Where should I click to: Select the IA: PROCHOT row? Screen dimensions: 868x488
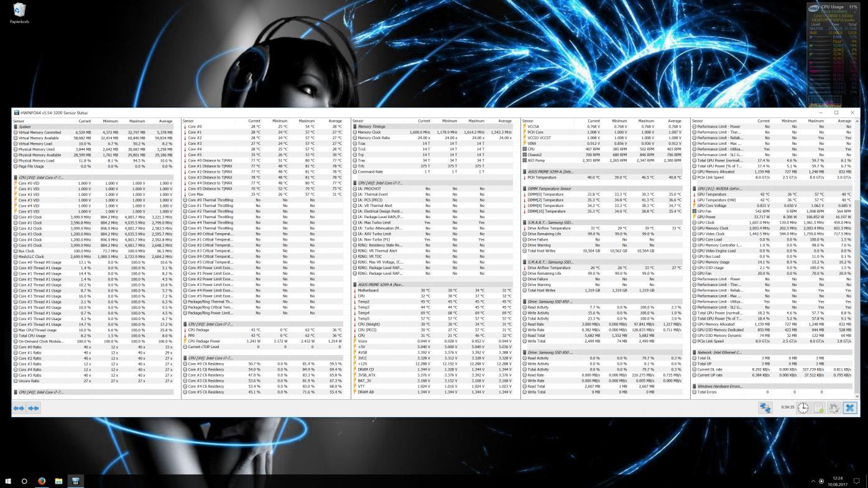432,189
